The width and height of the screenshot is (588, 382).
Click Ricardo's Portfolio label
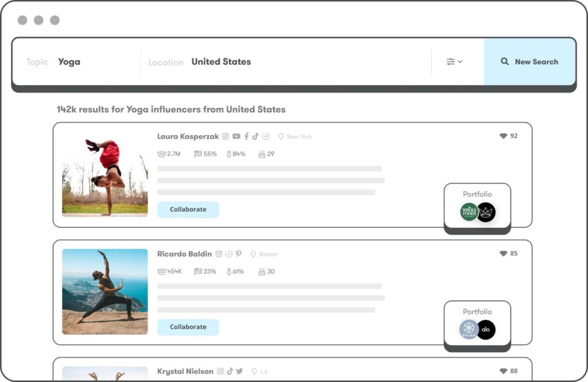tap(477, 311)
